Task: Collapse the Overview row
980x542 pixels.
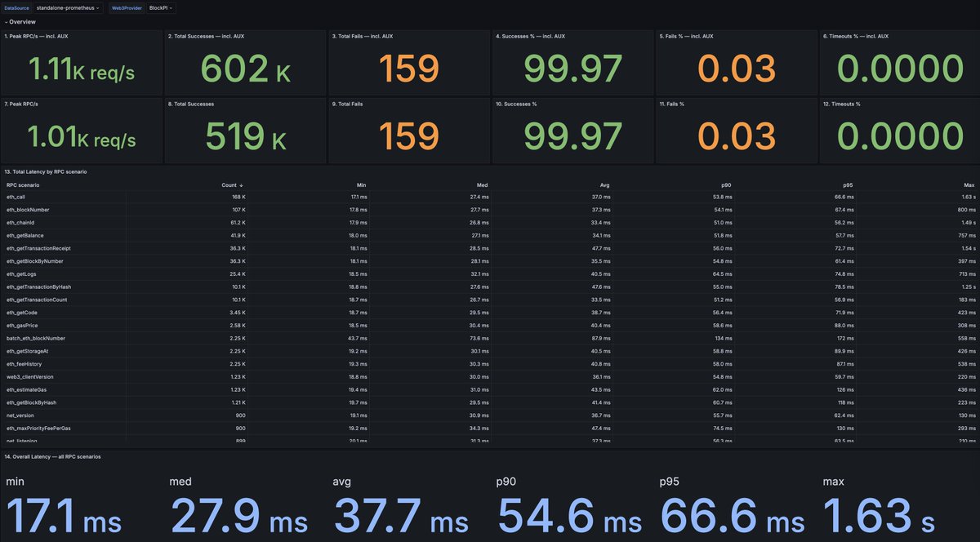Action: (20, 22)
